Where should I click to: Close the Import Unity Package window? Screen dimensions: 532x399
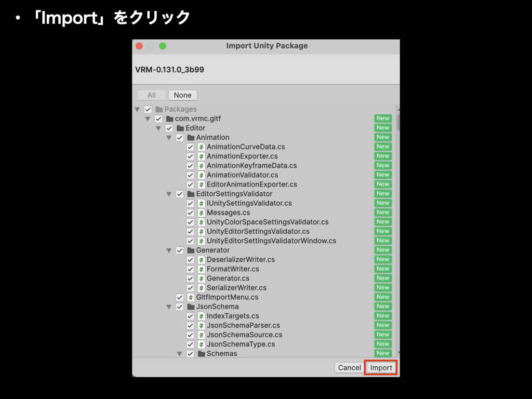pos(139,46)
